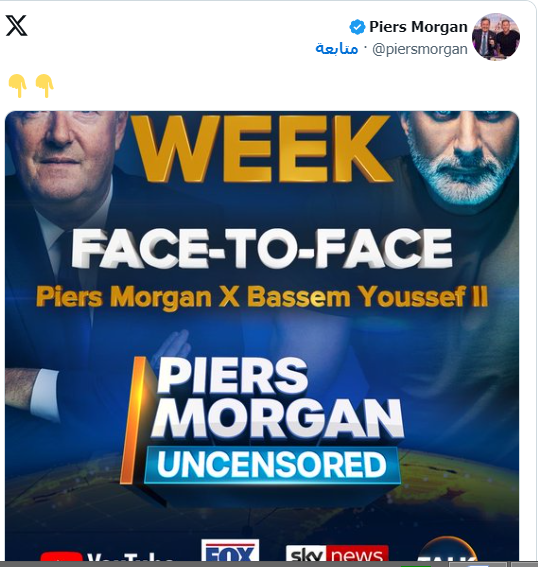Click the blue verified badge beside Piers Morgan
The width and height of the screenshot is (538, 567).
pyautogui.click(x=357, y=27)
